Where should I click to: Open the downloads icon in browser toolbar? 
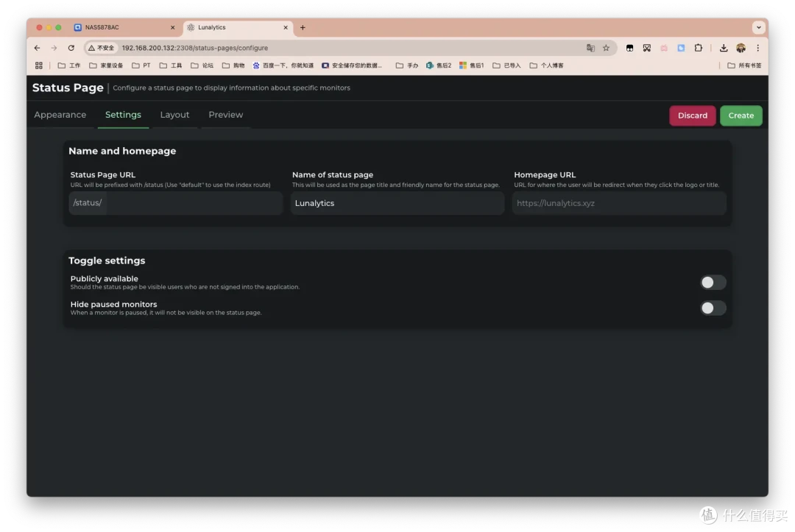tap(724, 48)
